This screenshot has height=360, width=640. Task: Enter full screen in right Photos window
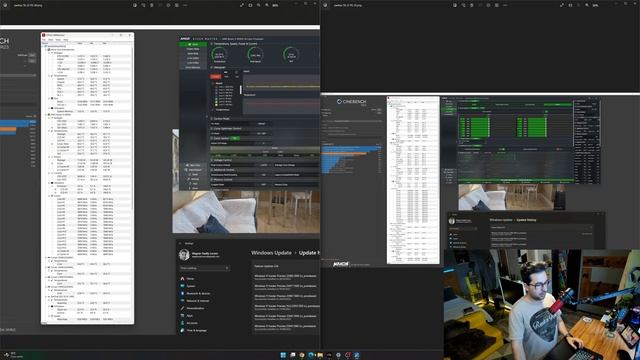pos(562,5)
